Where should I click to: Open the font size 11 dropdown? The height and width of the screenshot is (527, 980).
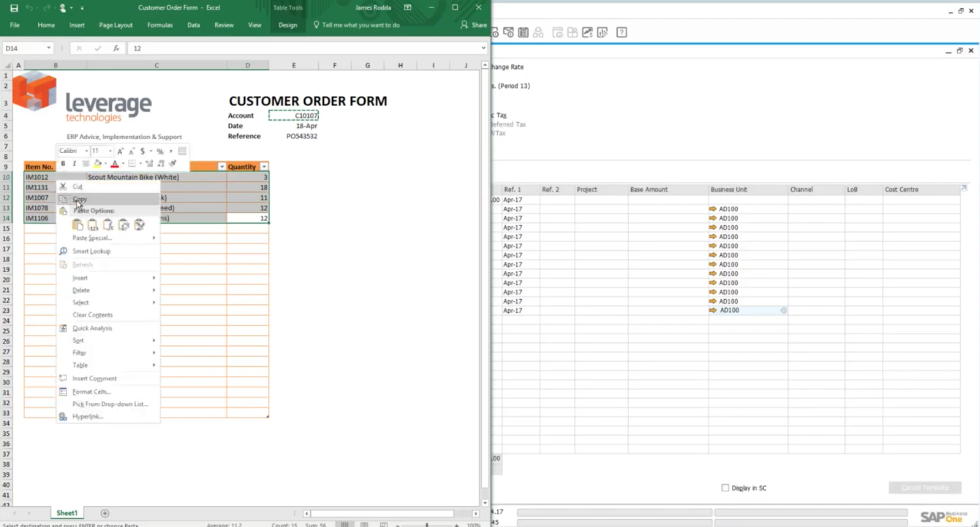pos(110,151)
